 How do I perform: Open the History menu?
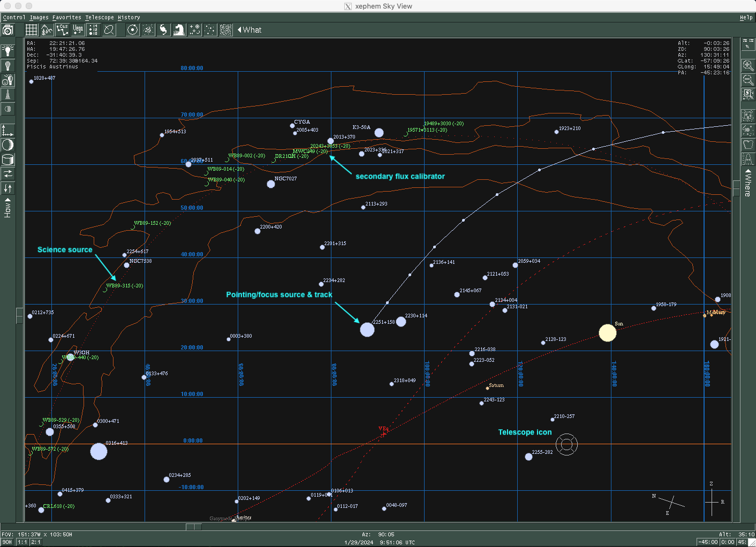point(129,18)
